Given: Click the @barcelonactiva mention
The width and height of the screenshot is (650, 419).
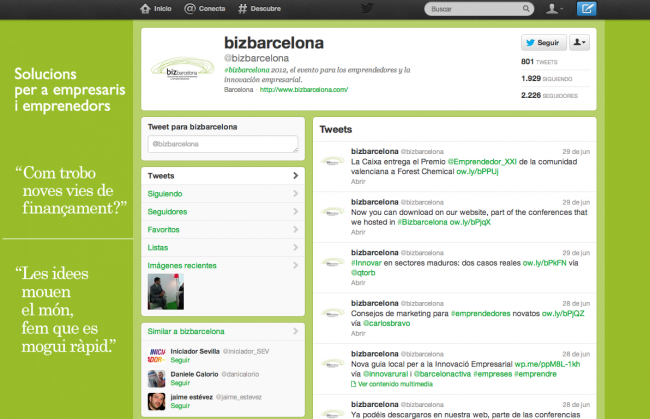Looking at the screenshot, I should coord(442,374).
